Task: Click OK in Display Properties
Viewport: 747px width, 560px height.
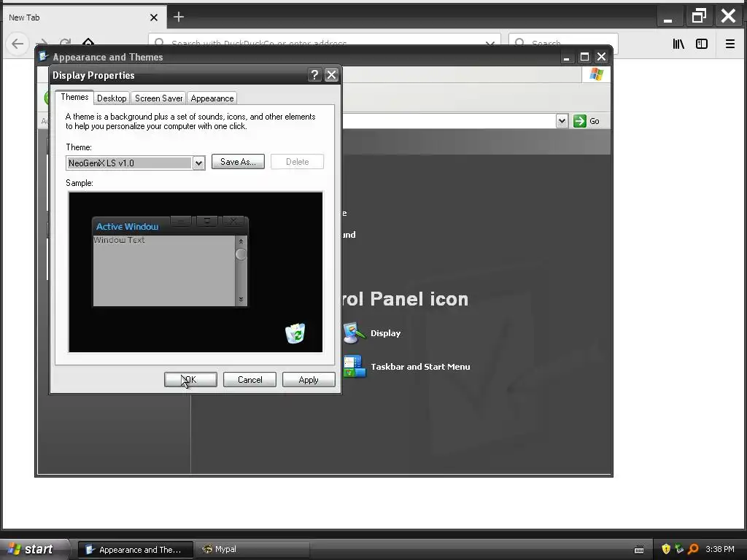Action: coord(190,379)
